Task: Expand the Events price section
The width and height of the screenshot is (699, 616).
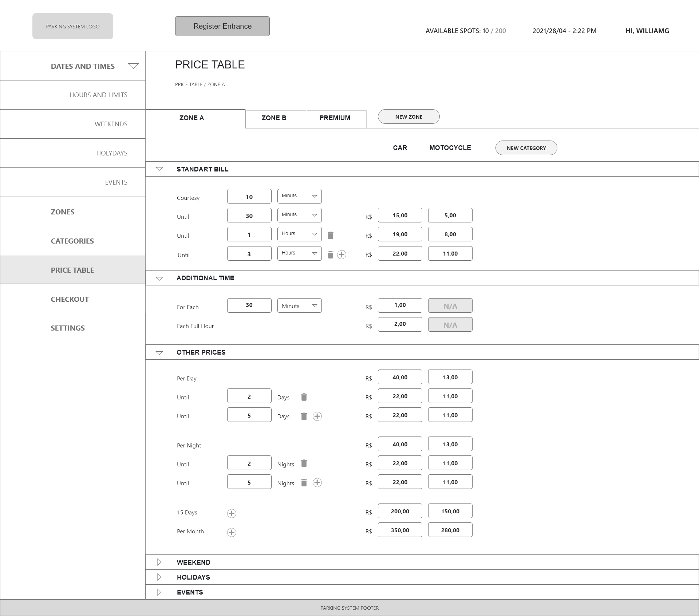Action: [159, 592]
